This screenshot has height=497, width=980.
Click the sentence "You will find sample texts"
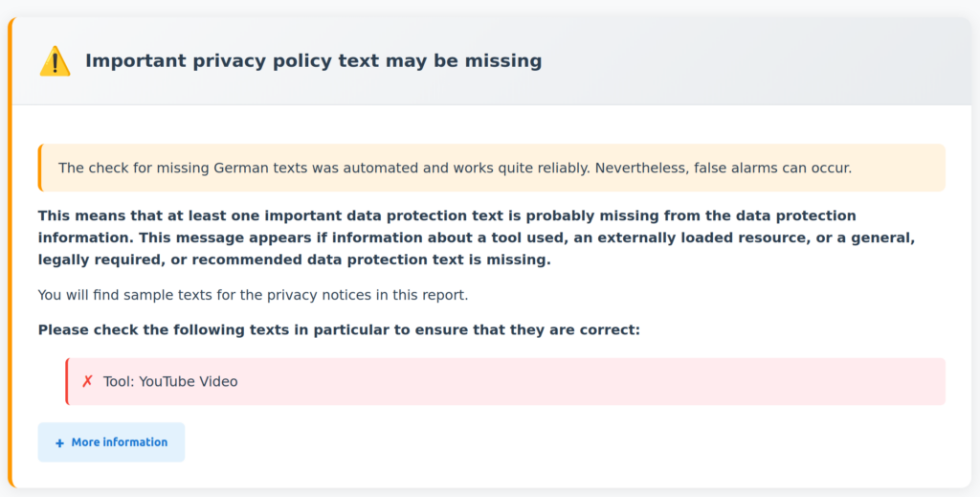point(253,295)
